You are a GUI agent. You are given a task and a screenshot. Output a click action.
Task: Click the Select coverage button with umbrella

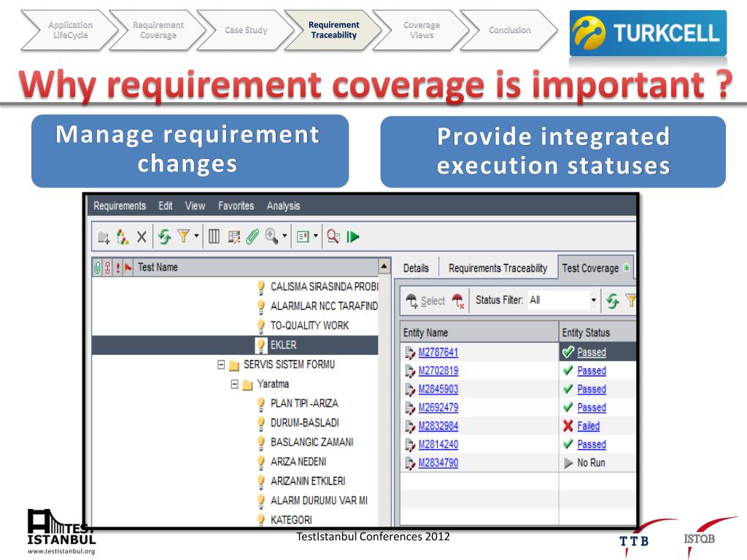425,300
